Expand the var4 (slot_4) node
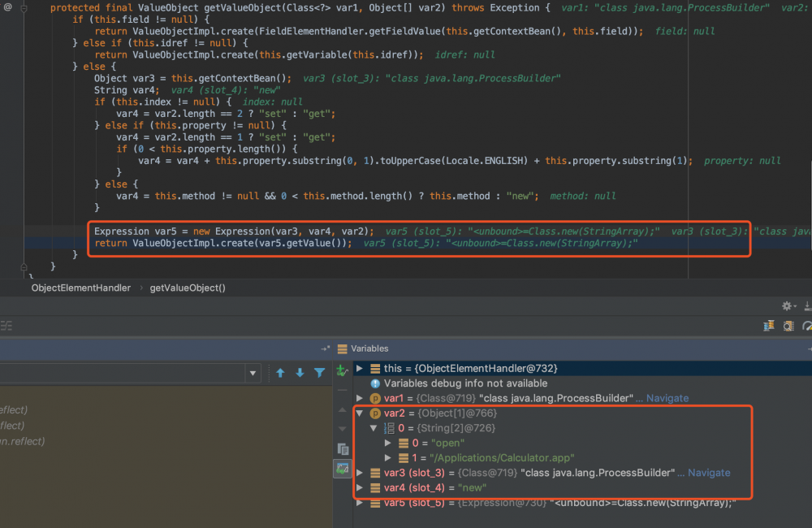 [360, 487]
